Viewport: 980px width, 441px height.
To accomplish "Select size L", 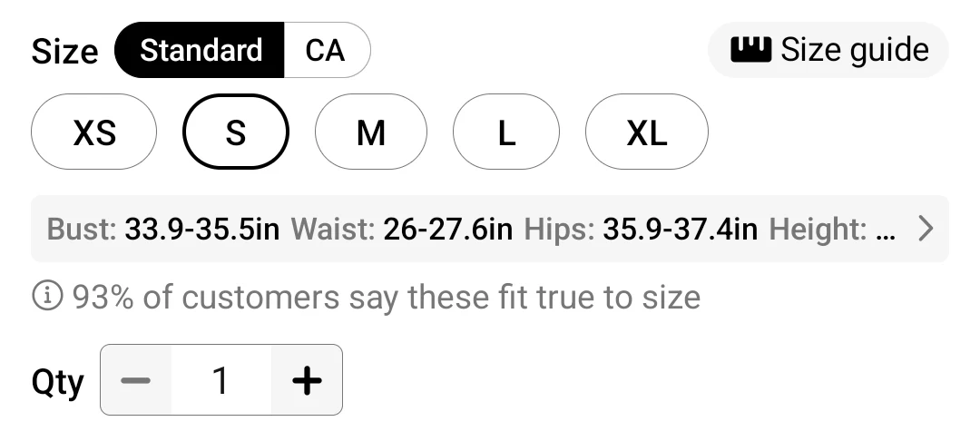I will tap(506, 132).
